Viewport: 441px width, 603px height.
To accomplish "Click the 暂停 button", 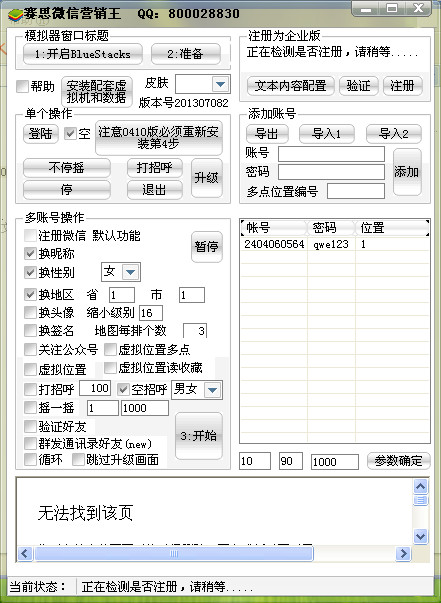I will (x=207, y=247).
